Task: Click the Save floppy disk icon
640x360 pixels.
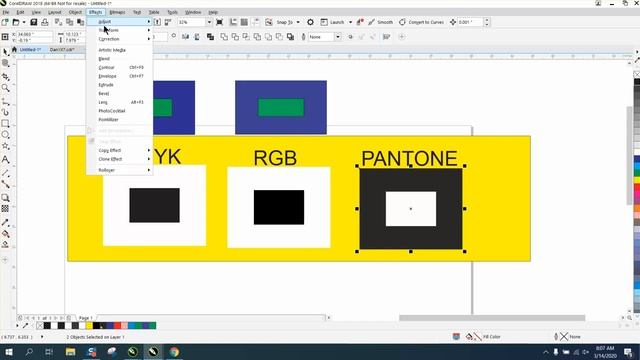Action: (33, 22)
